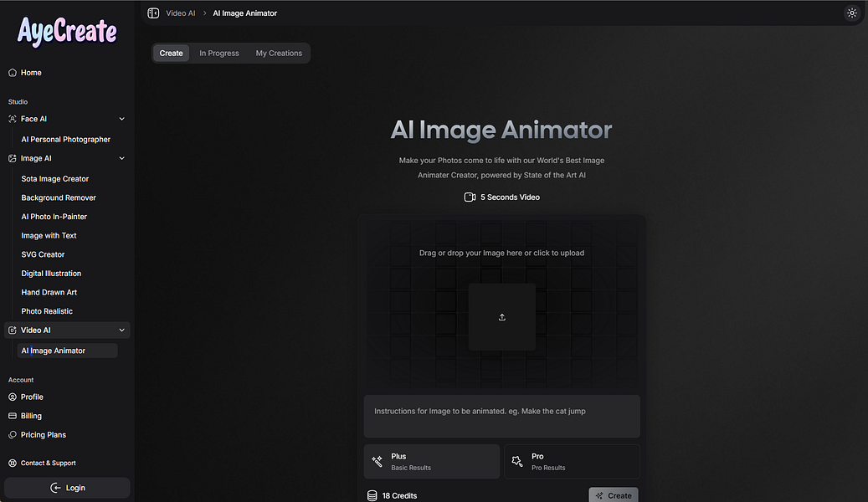Click the 5 Seconds Video label

tap(510, 197)
